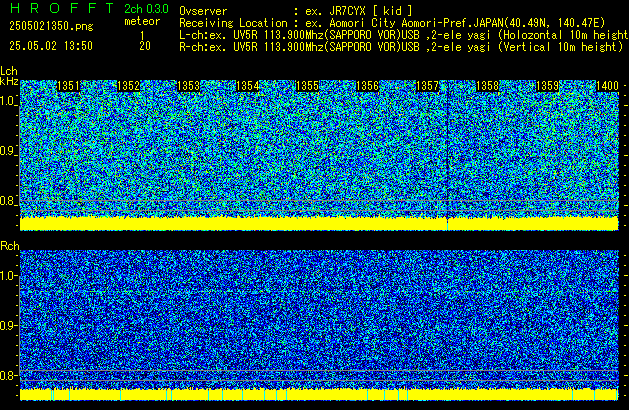Click the 1352 time marker
The image size is (629, 410).
[x=128, y=86]
